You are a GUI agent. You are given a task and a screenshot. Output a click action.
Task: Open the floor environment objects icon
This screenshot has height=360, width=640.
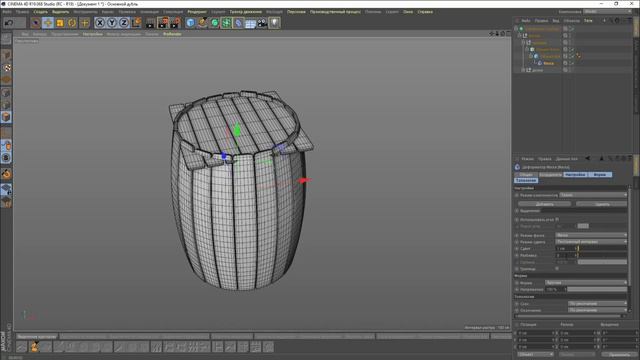251,23
